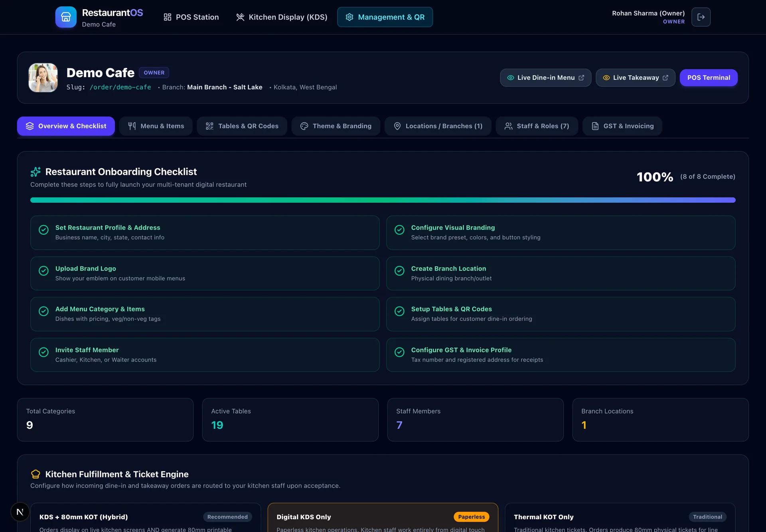Screen dimensions: 766x532
Task: Click checkmark icon for Invite Staff Member
Action: tap(43, 352)
